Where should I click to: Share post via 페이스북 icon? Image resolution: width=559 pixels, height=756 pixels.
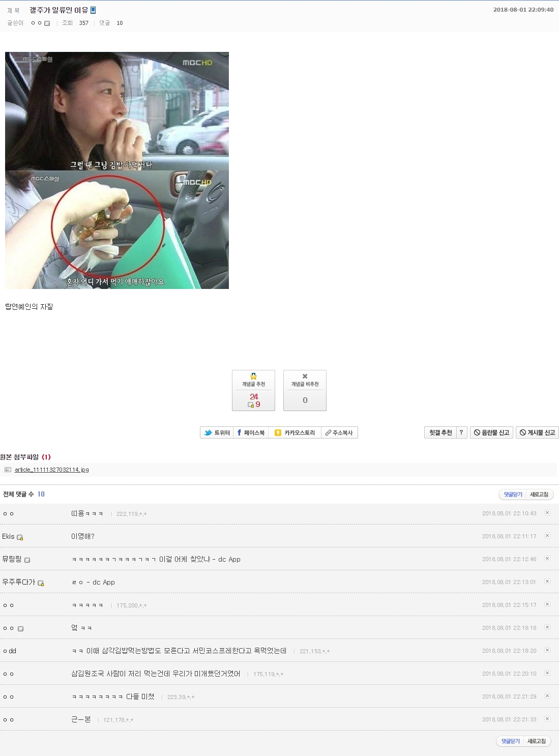251,432
